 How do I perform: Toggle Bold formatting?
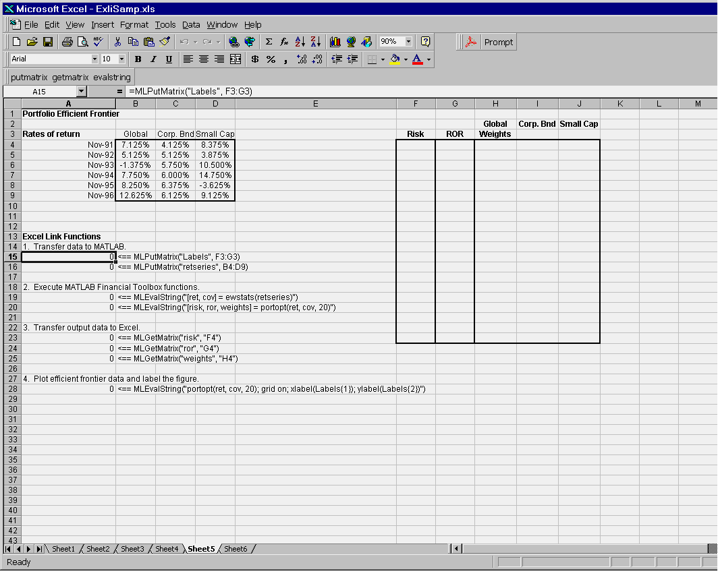(138, 59)
